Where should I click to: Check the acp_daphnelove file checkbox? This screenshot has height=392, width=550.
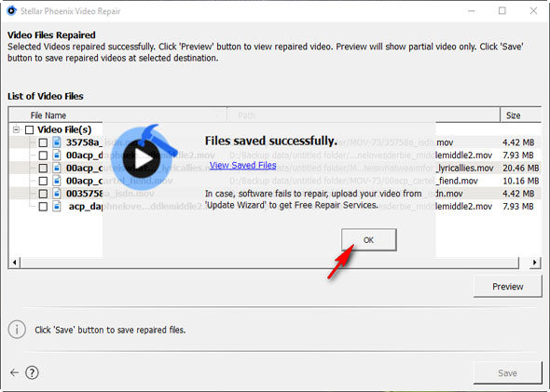click(x=43, y=207)
